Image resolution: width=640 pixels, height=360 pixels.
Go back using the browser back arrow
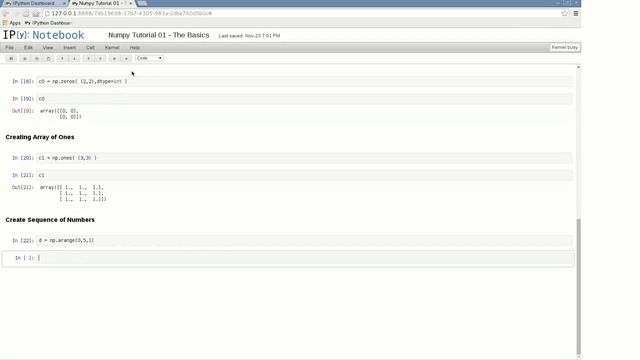(x=6, y=13)
